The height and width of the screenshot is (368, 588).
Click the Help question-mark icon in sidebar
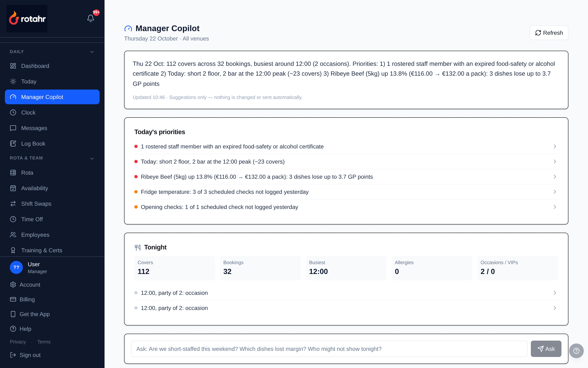point(13,329)
